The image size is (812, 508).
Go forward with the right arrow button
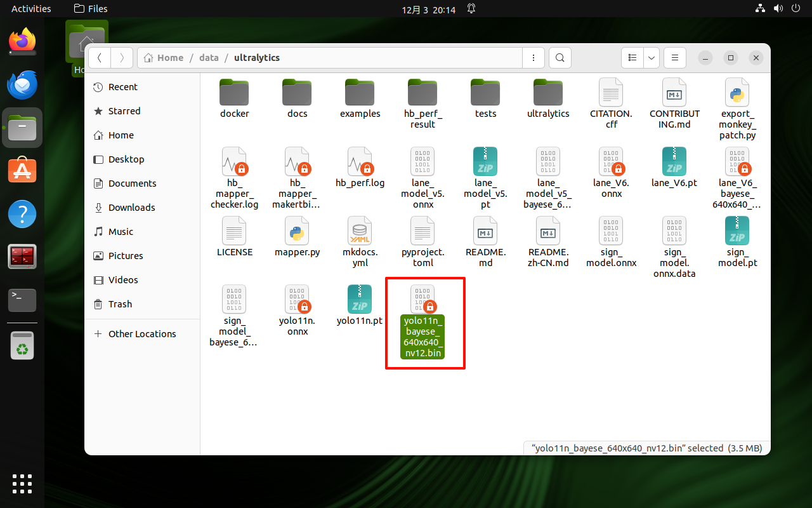coord(122,58)
